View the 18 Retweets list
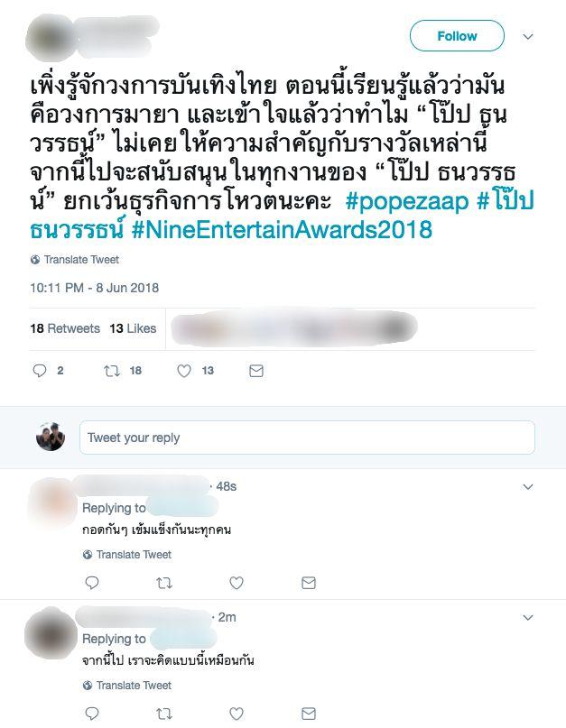The height and width of the screenshot is (728, 566). pos(65,328)
